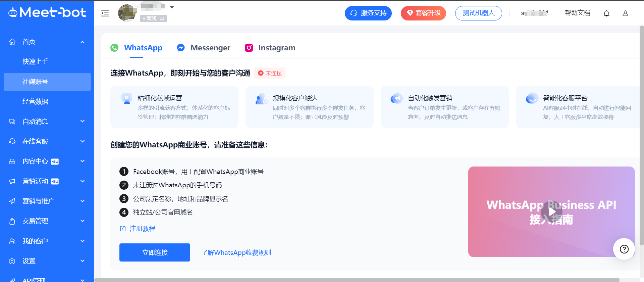Expand the 营销与推广 menu chevron

[x=83, y=201]
